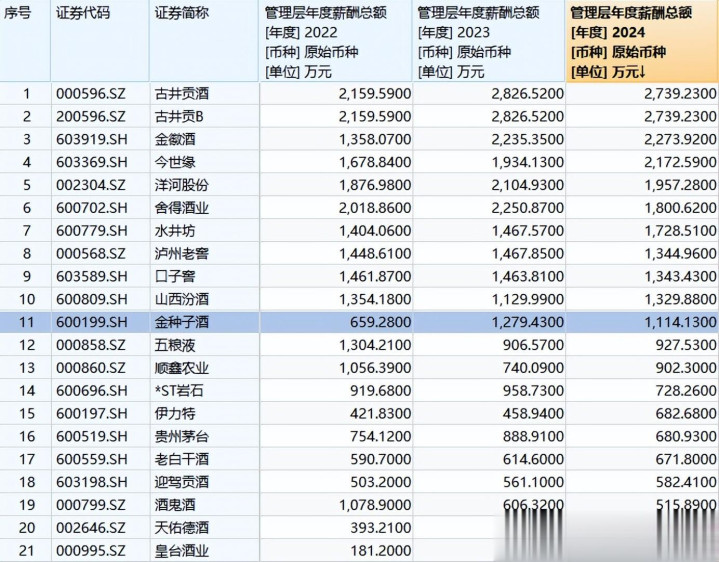This screenshot has width=719, height=562.
Task: Click 2022 value 181.2000 for 皇台酒业
Action: pos(380,551)
